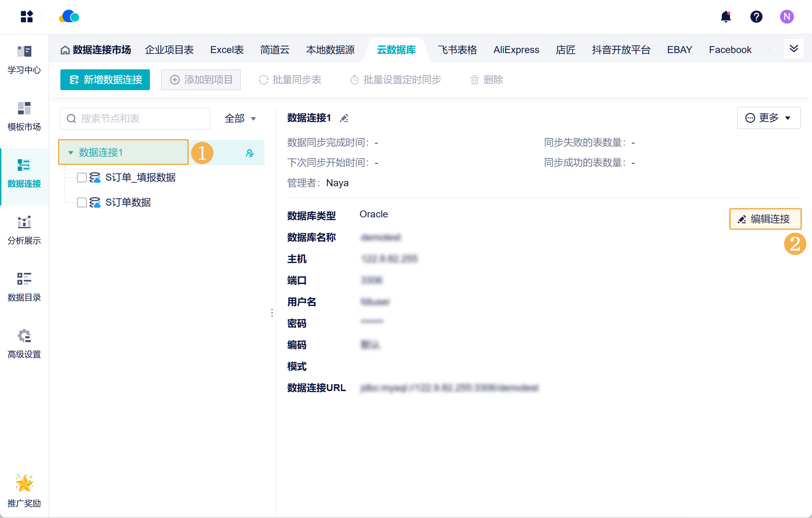Image resolution: width=812 pixels, height=518 pixels.
Task: Open 数据目录 in the sidebar
Action: pyautogui.click(x=24, y=287)
